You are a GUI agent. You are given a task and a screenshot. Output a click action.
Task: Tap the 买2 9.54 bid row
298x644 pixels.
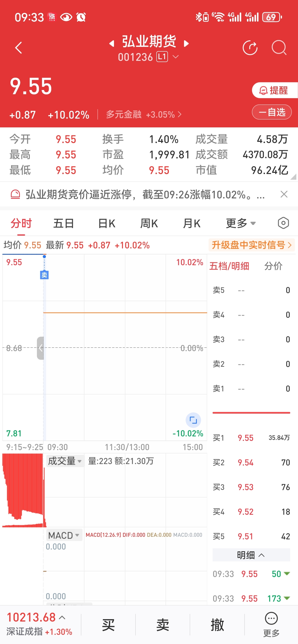251,462
